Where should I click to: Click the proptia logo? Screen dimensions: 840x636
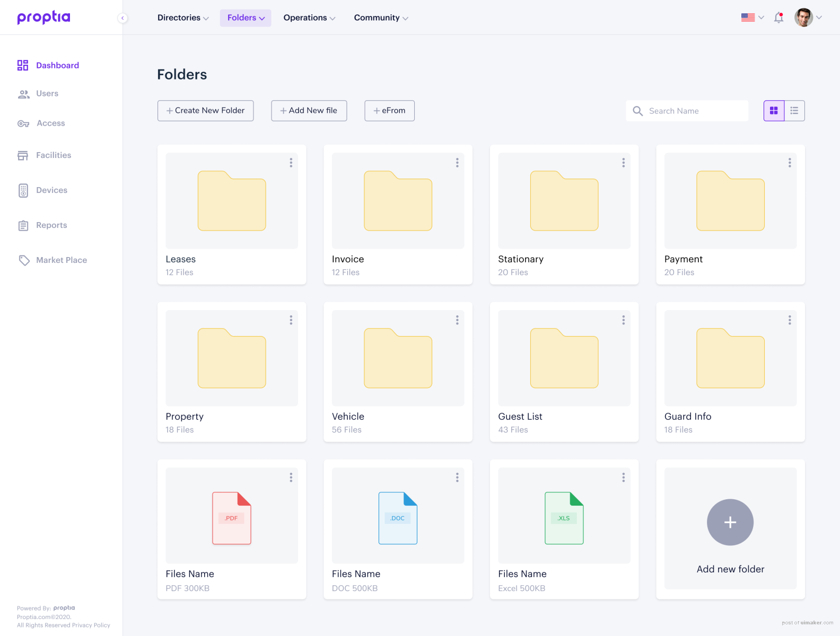click(43, 17)
